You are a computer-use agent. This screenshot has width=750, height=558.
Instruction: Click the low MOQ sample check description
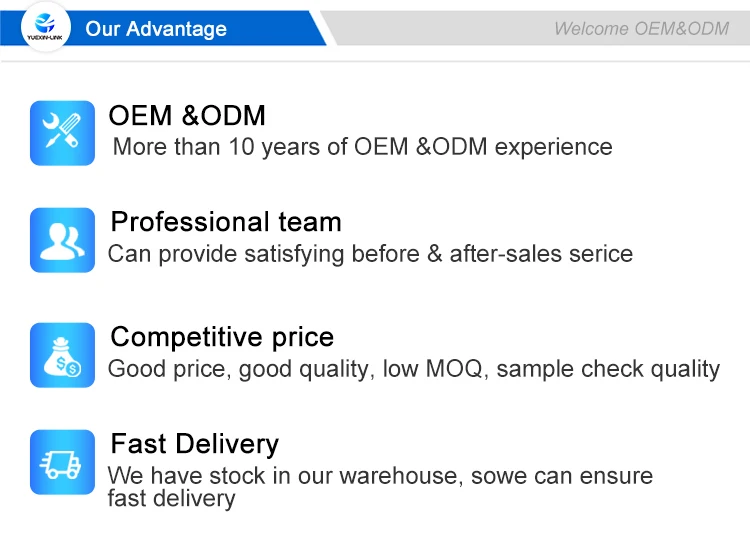pyautogui.click(x=414, y=369)
